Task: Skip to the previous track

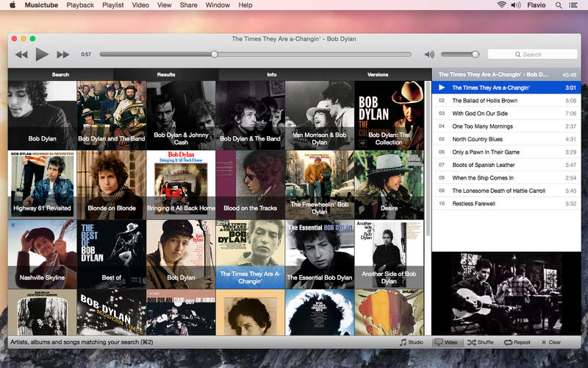Action: coord(21,54)
